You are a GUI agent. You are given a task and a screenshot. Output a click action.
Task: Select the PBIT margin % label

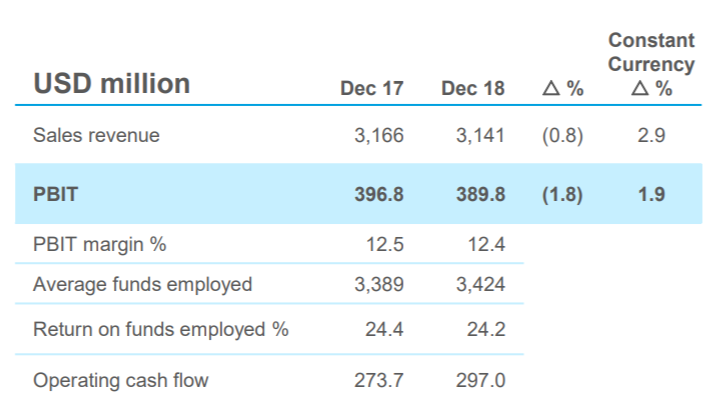click(99, 244)
